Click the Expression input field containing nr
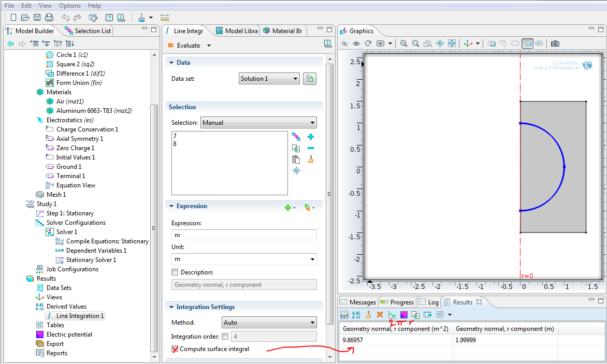 243,235
